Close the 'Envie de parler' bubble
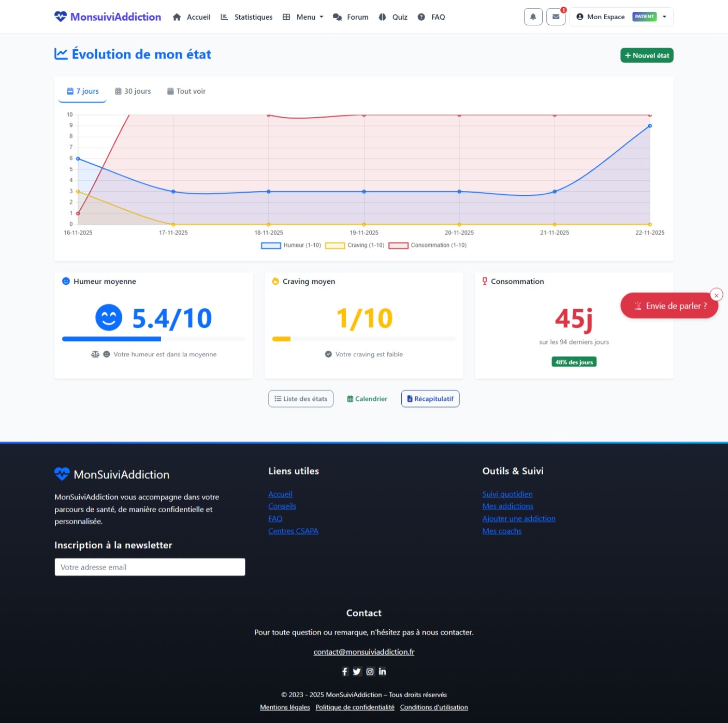This screenshot has width=728, height=723. click(x=716, y=295)
